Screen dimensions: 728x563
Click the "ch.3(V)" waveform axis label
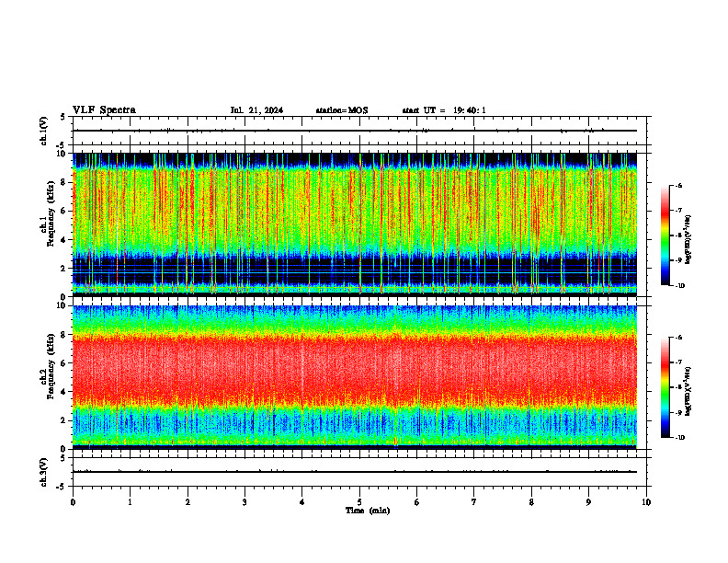coord(44,472)
